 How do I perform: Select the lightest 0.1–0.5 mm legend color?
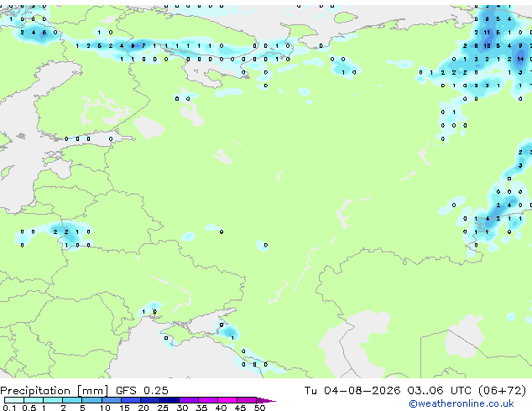click(14, 400)
